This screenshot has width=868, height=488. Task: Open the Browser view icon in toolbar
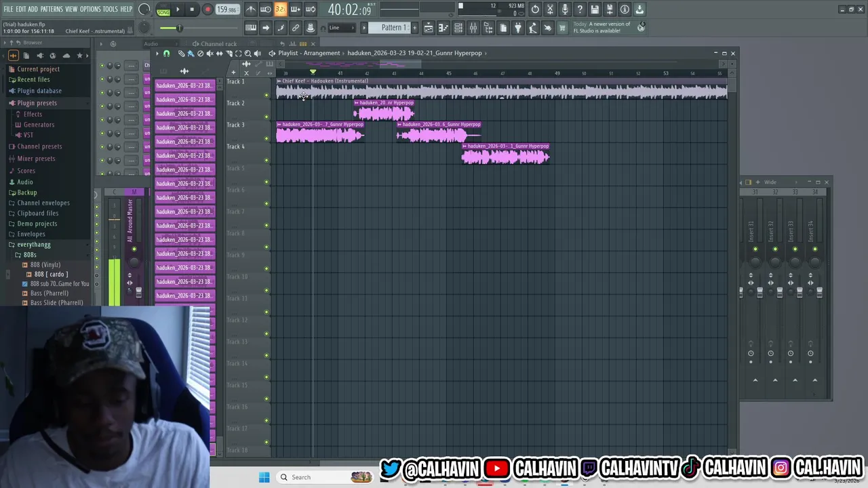488,28
